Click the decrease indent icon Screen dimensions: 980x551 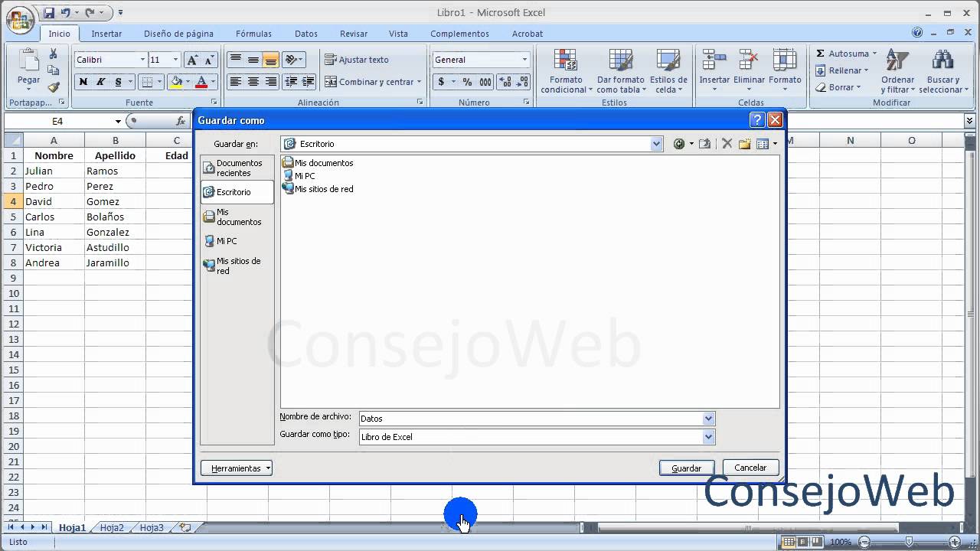[x=291, y=82]
